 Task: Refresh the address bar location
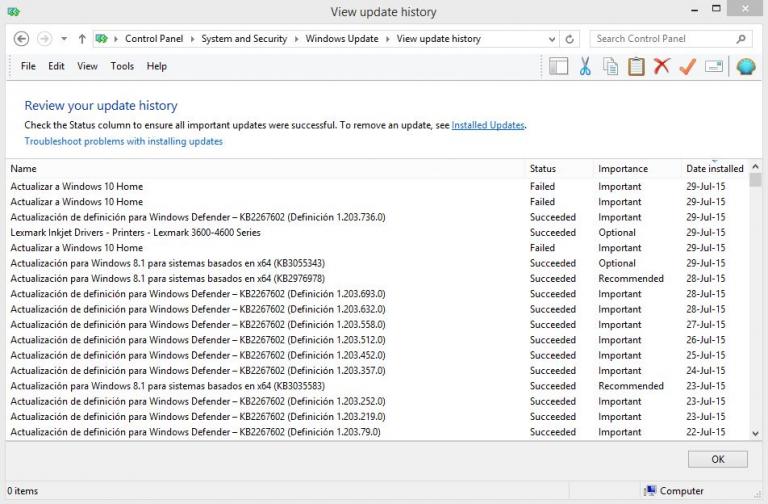tap(570, 39)
